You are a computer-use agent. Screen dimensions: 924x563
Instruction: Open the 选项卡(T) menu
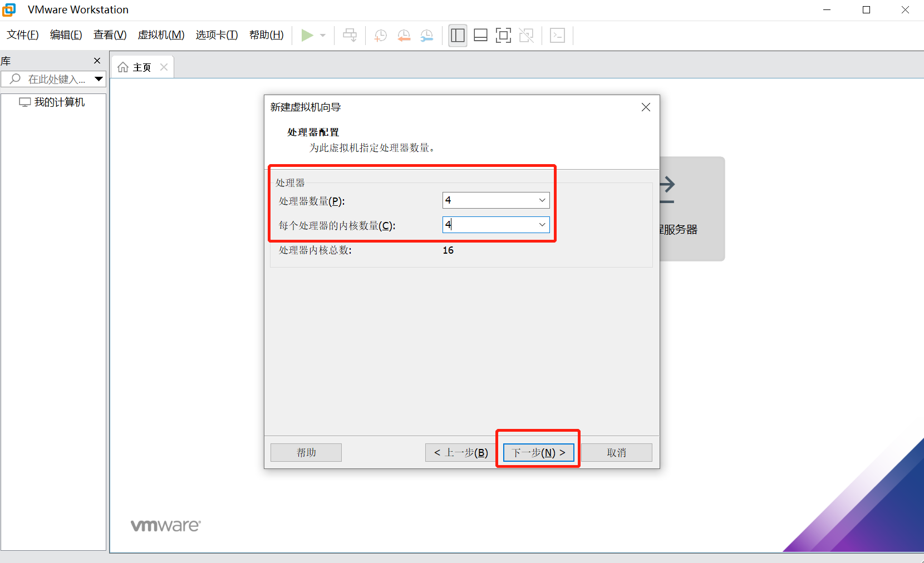pos(217,35)
